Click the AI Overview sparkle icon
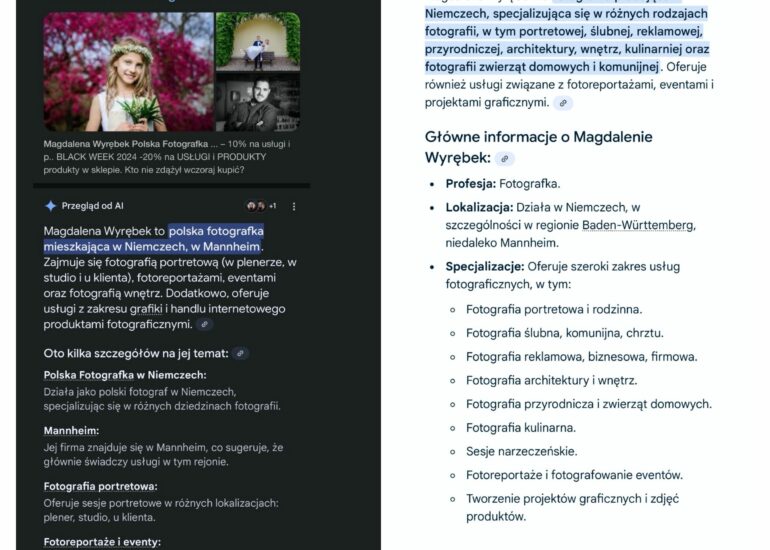 [x=50, y=206]
